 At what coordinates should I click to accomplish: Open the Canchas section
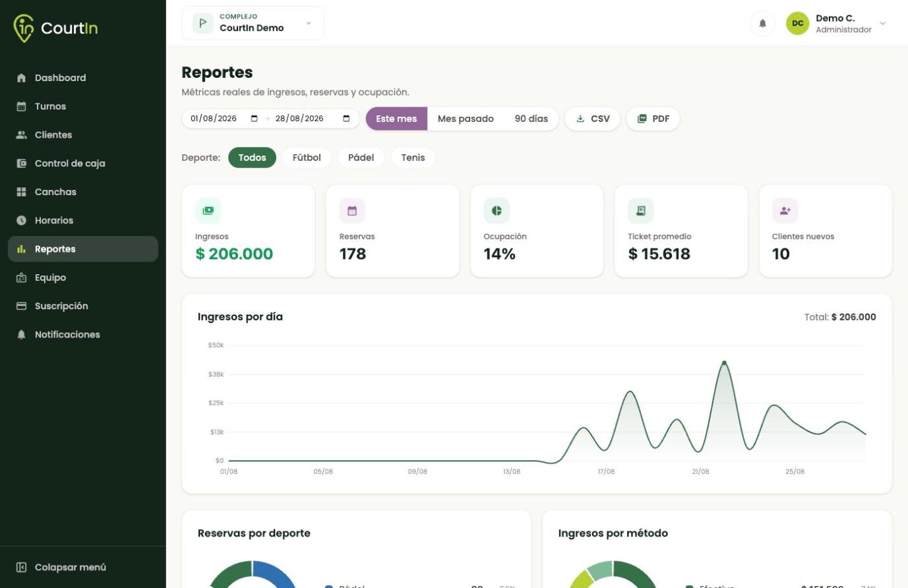(x=83, y=192)
